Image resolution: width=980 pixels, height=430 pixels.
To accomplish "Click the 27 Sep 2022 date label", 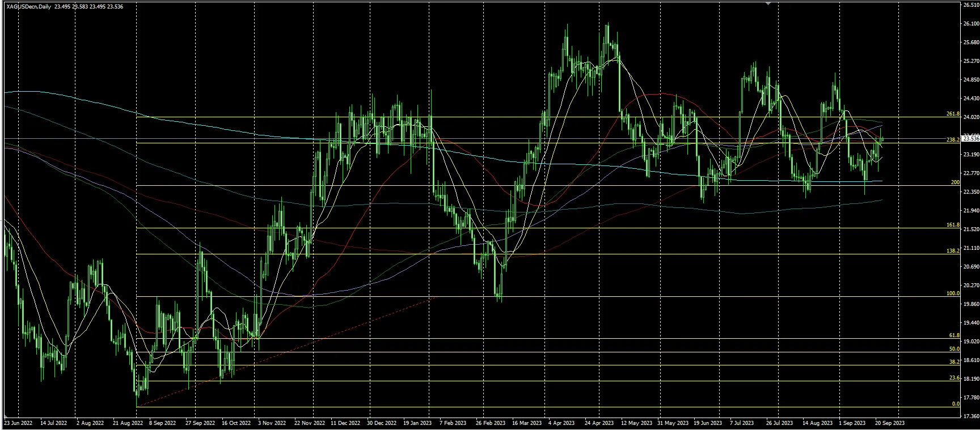I will [200, 423].
